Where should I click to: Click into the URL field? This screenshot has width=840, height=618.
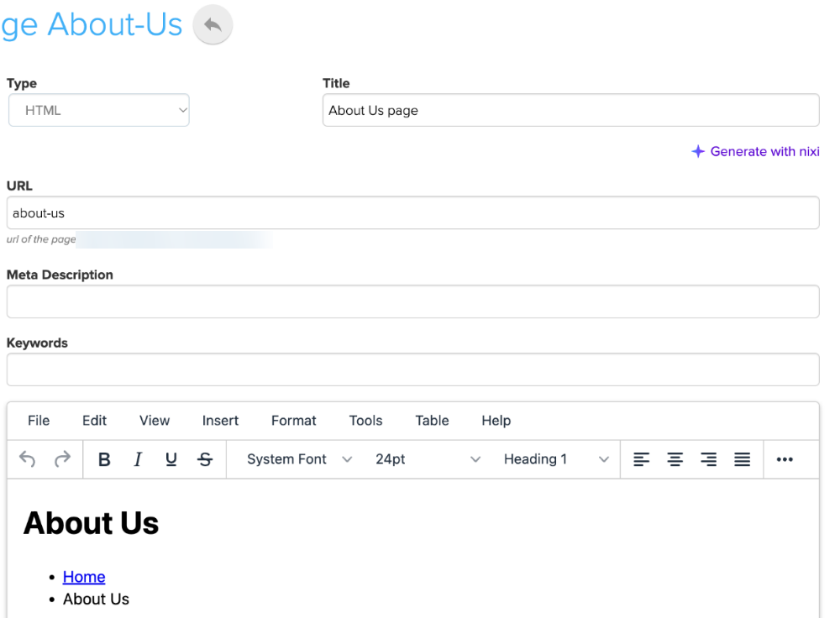click(413, 212)
